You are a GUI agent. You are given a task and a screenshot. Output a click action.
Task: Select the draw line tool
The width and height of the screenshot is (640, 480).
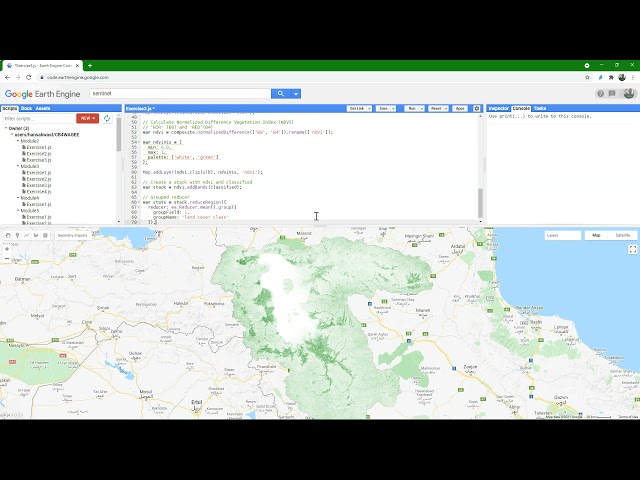click(27, 236)
